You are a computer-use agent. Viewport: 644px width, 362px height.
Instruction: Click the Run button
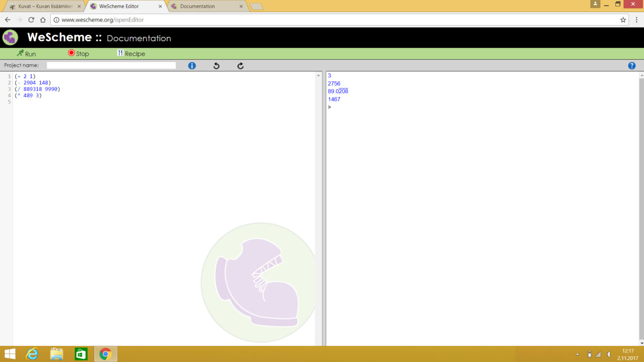tap(26, 53)
